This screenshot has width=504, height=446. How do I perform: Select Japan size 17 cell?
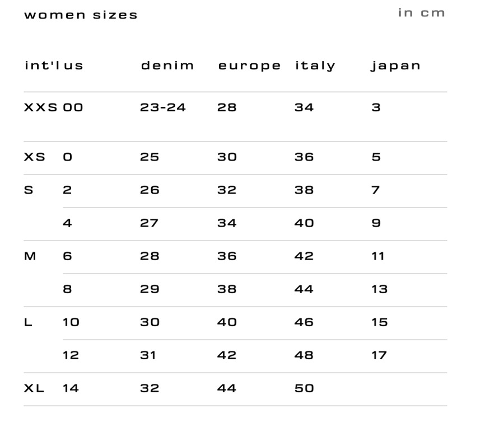[379, 355]
